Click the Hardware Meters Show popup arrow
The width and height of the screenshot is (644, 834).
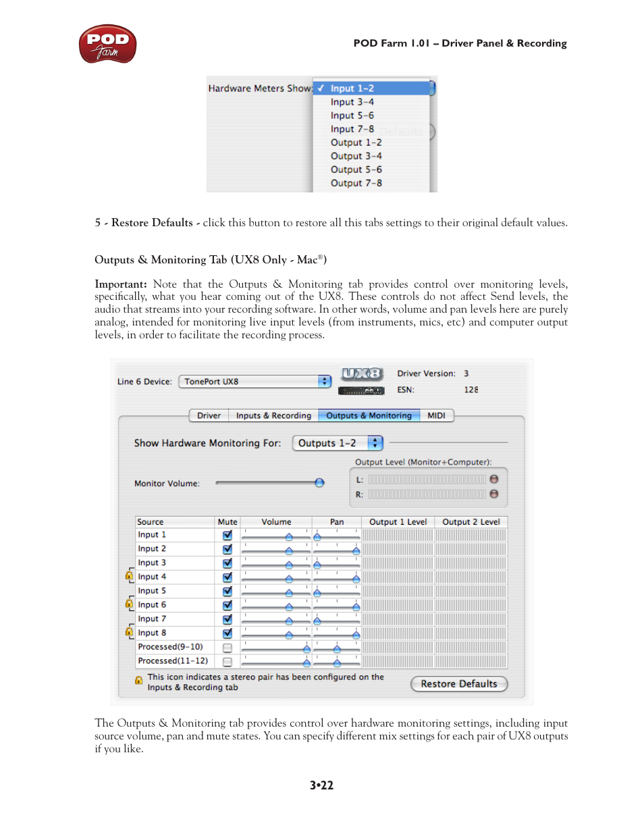click(x=433, y=88)
